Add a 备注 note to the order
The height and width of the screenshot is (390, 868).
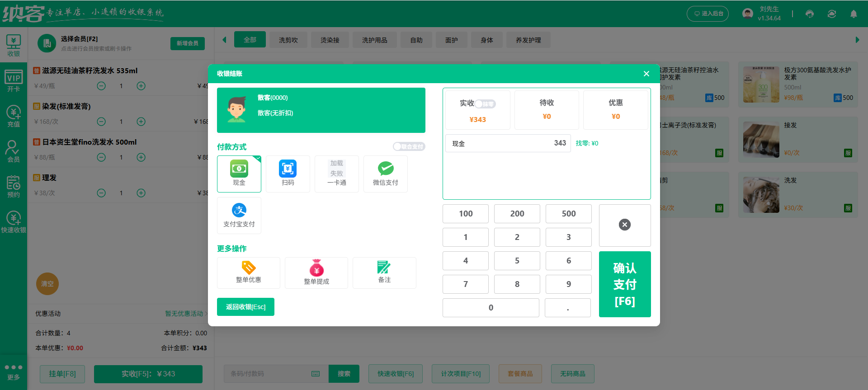coord(384,273)
